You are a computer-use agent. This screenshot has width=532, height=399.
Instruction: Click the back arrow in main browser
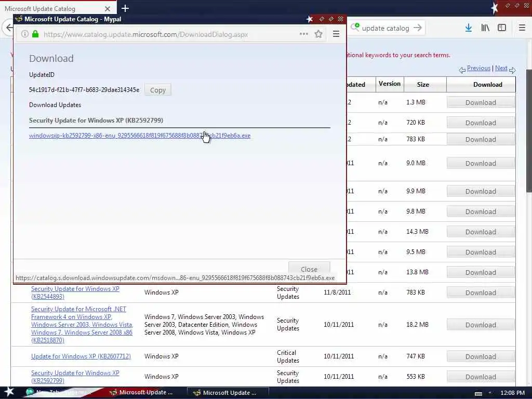point(9,28)
